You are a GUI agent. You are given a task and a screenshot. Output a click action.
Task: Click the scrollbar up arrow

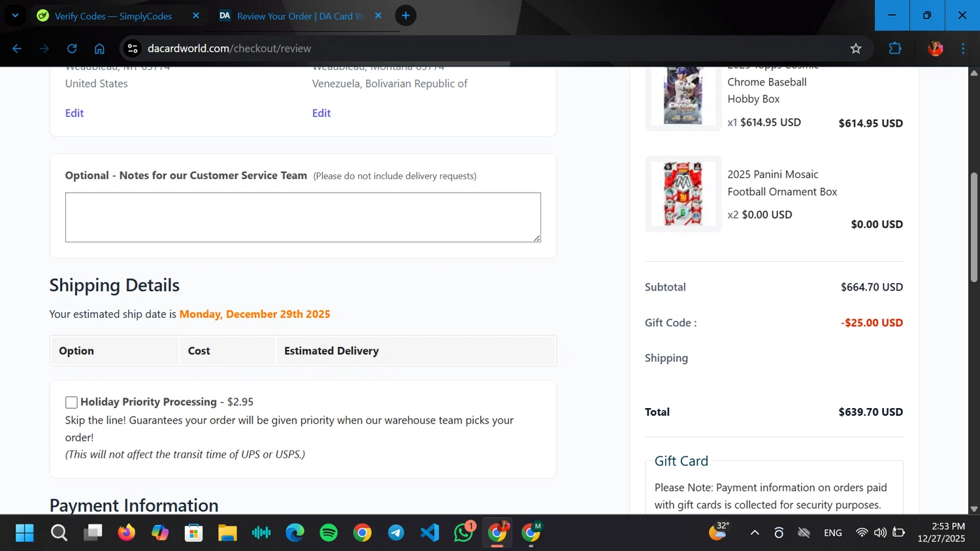(x=974, y=72)
